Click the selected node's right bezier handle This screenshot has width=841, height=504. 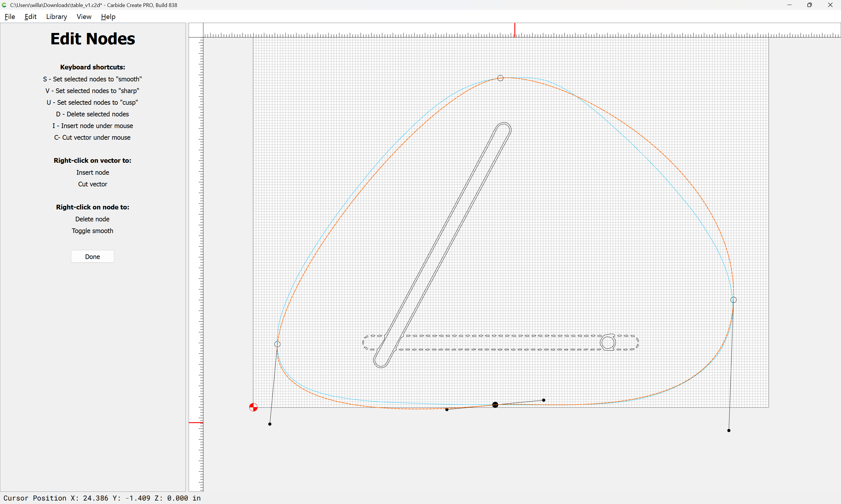coord(543,400)
